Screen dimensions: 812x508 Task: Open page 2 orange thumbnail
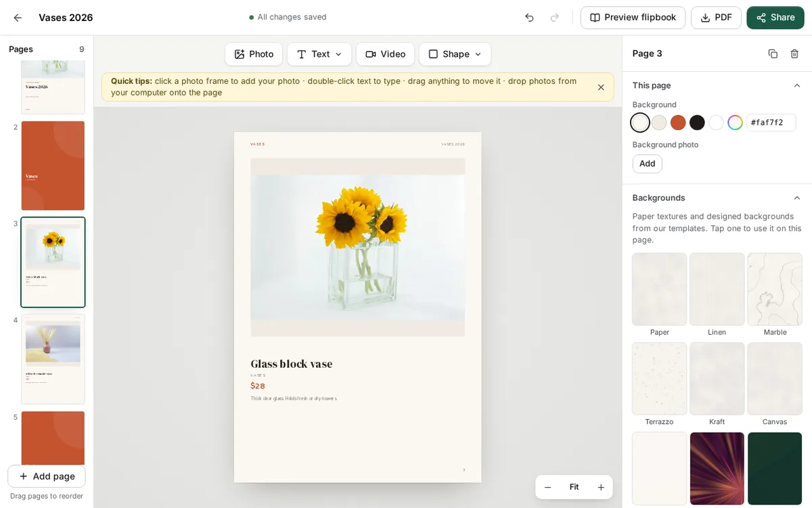(x=53, y=166)
